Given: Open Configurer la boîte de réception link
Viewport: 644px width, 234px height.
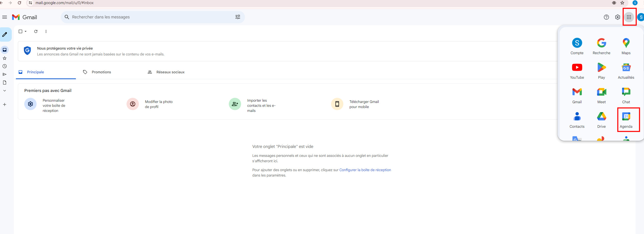Looking at the screenshot, I should (x=365, y=170).
